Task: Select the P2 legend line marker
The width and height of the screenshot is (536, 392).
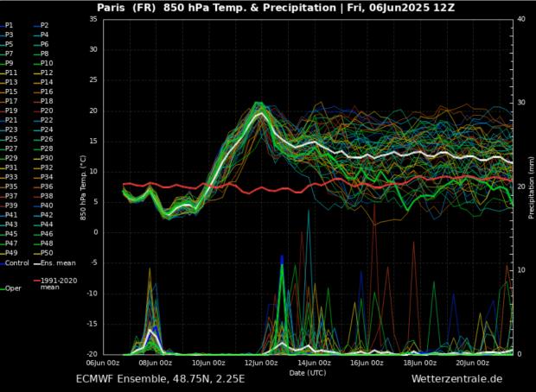Action: click(35, 25)
